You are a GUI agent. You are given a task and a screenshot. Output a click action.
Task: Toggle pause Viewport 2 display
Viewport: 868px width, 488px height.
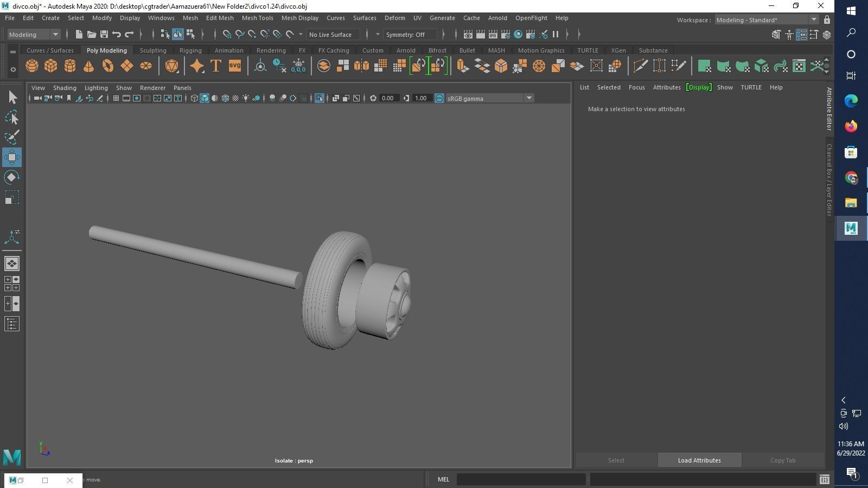[556, 35]
